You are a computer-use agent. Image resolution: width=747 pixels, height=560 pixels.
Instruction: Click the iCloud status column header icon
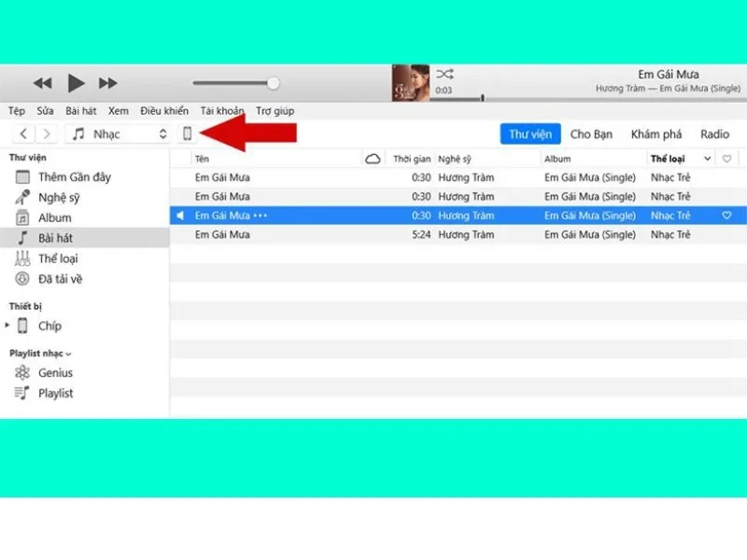click(373, 159)
